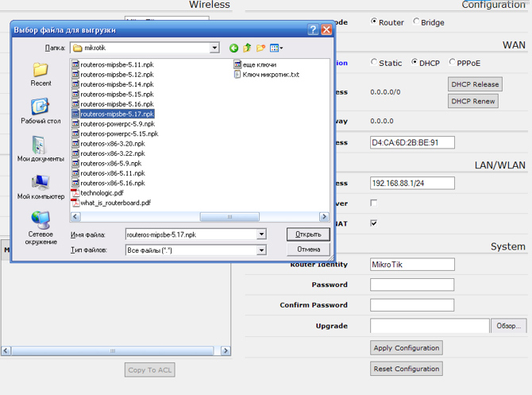Create a new folder via toolbar icon
532x395 pixels.
[x=260, y=48]
